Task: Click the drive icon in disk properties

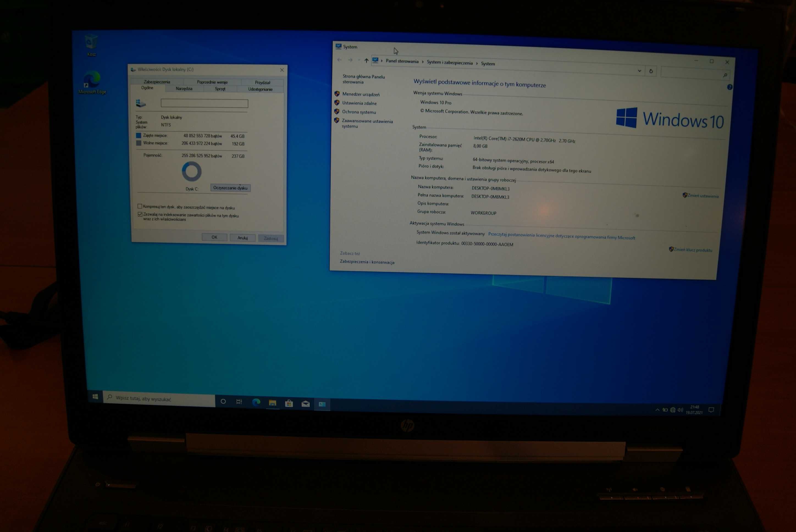Action: tap(140, 103)
